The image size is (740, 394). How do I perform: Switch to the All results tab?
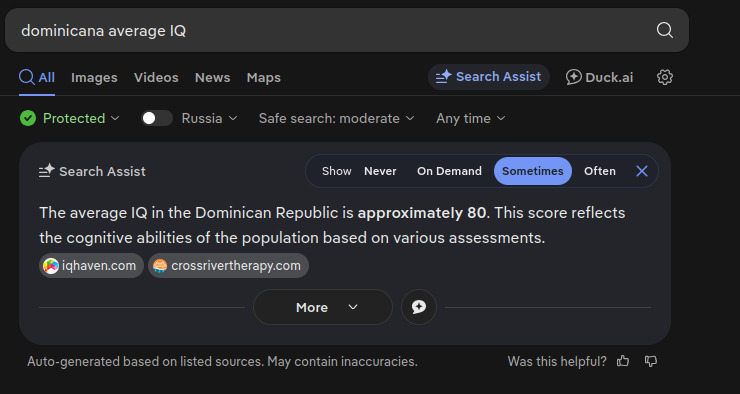tap(37, 77)
